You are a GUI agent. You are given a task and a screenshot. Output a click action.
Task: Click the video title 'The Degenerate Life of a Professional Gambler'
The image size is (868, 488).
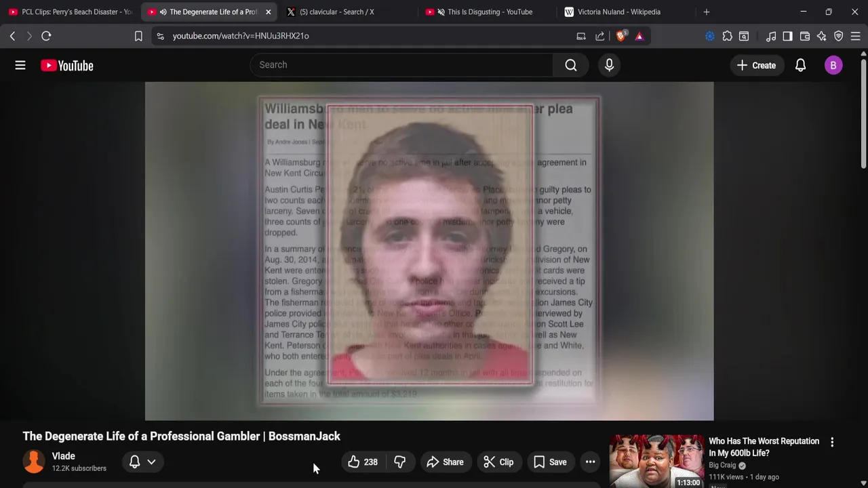click(x=182, y=436)
